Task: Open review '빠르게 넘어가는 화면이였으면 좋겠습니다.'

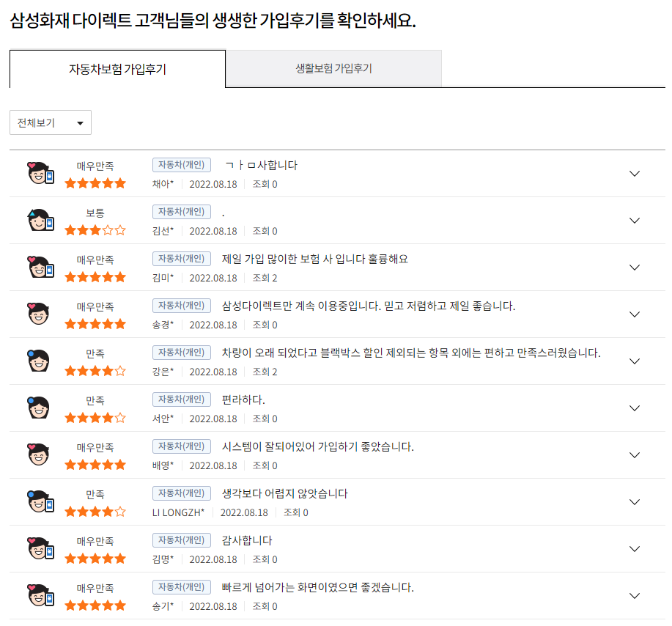Action: tap(317, 587)
